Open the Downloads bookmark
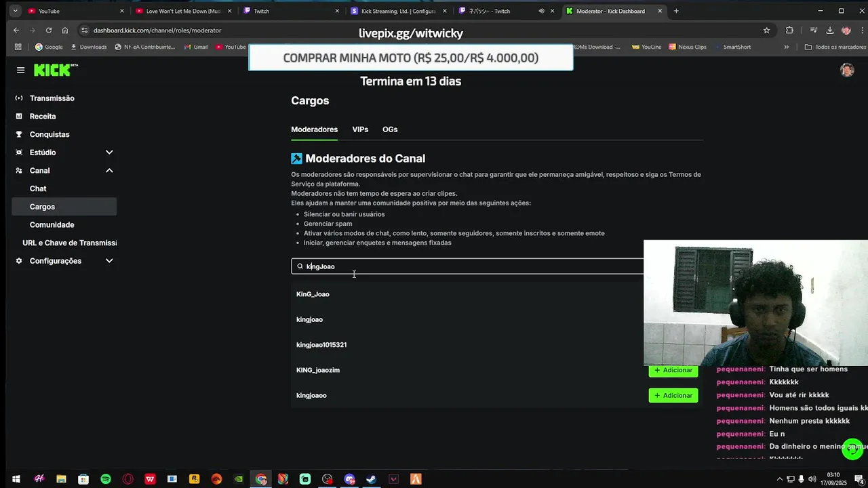The image size is (868, 488). (88, 47)
